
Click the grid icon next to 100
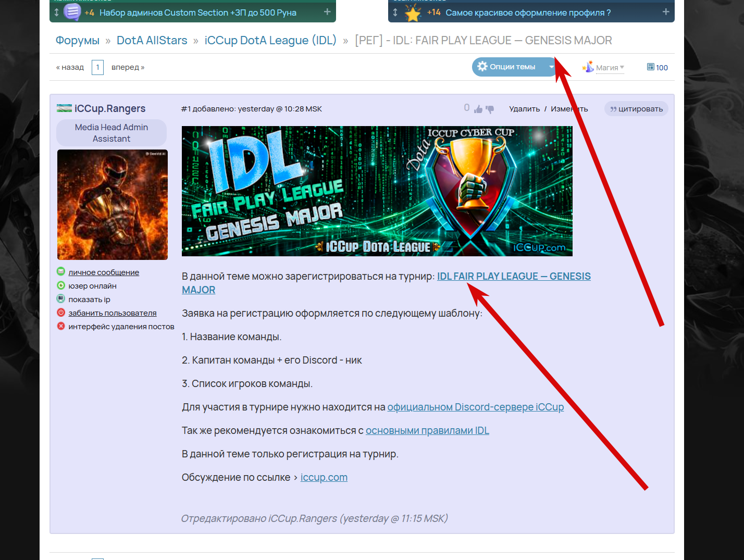[x=651, y=67]
